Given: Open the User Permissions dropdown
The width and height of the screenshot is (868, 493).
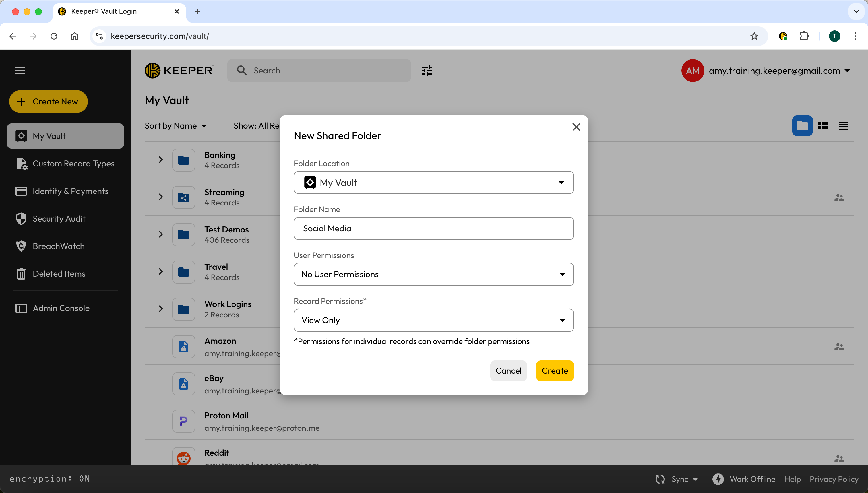Looking at the screenshot, I should [433, 274].
